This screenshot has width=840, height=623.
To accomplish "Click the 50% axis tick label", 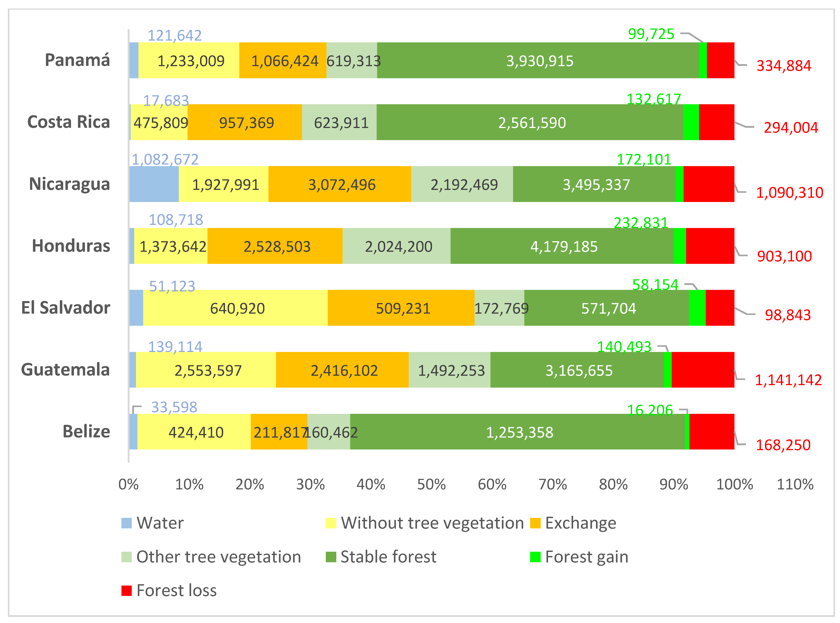I will click(x=432, y=485).
